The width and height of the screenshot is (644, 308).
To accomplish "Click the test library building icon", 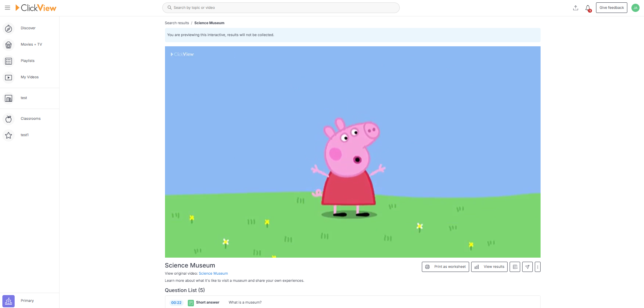I will [x=9, y=98].
